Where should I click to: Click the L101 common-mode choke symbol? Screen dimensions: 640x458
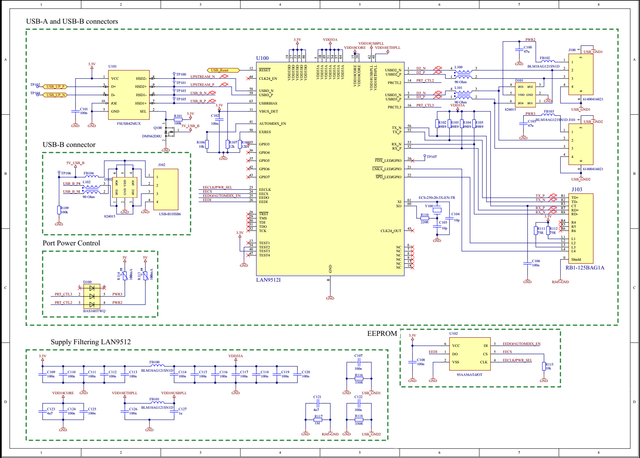click(x=462, y=95)
